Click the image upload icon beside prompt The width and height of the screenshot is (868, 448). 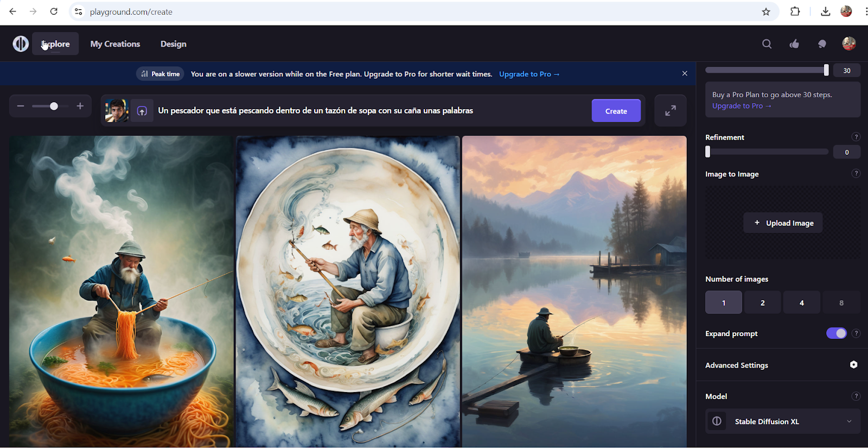tap(142, 111)
